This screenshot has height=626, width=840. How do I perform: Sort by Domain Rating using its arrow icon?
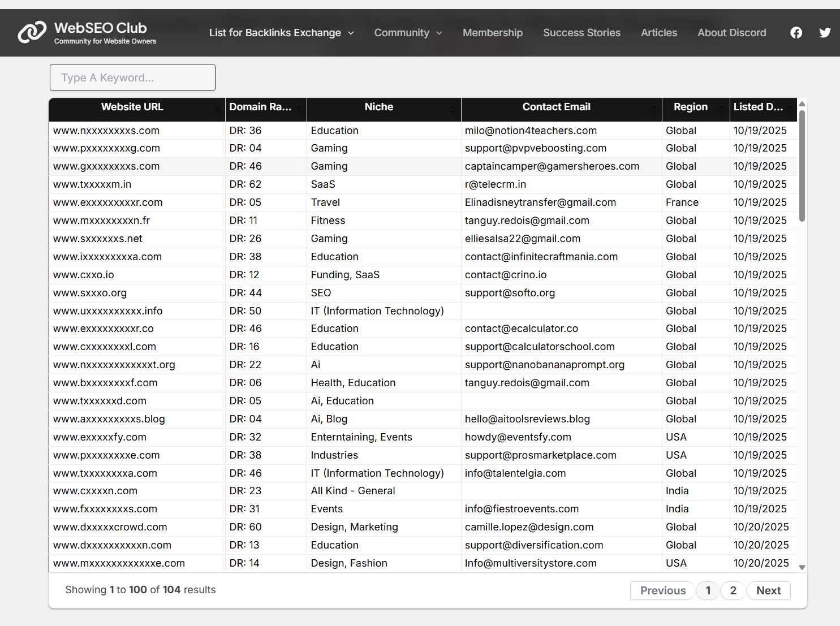(x=298, y=111)
